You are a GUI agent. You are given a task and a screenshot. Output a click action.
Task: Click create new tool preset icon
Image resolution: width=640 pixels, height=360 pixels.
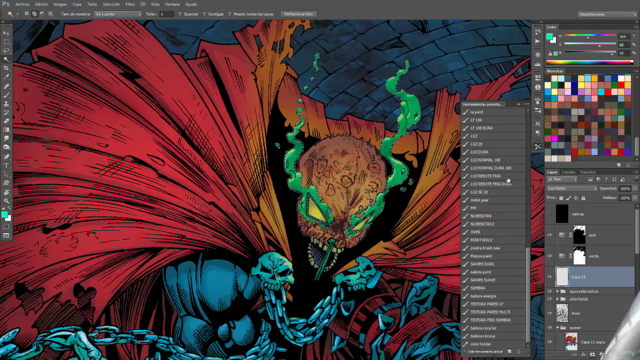[x=509, y=351]
